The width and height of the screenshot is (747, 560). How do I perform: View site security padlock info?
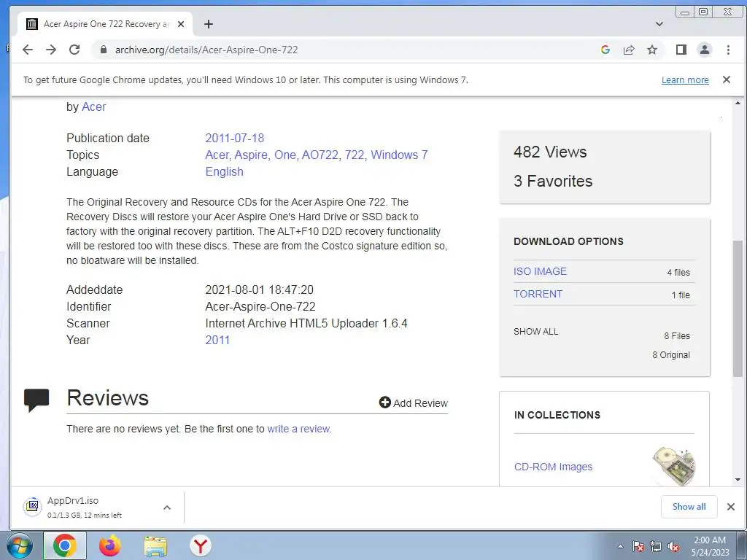tap(103, 50)
